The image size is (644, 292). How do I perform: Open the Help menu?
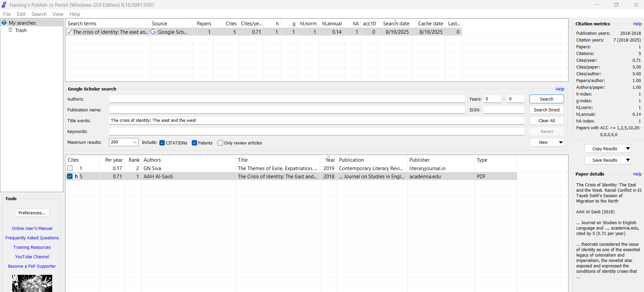tap(75, 14)
